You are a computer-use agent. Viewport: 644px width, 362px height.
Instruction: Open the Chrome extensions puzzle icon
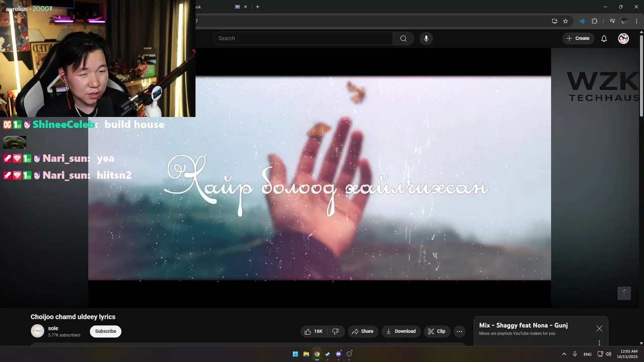click(x=594, y=21)
